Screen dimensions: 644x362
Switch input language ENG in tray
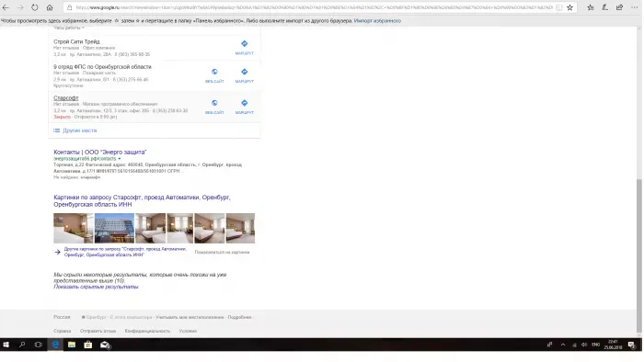(x=595, y=345)
